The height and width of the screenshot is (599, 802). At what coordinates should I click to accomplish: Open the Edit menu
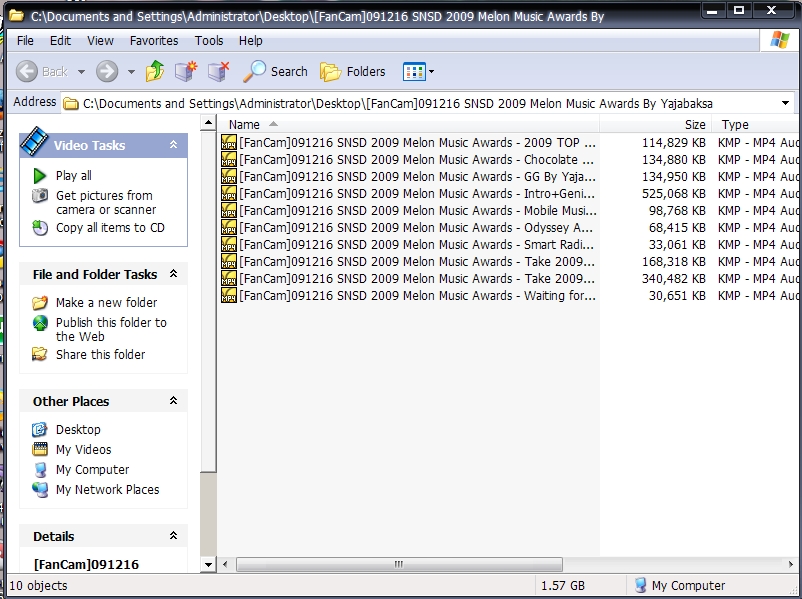[x=60, y=40]
